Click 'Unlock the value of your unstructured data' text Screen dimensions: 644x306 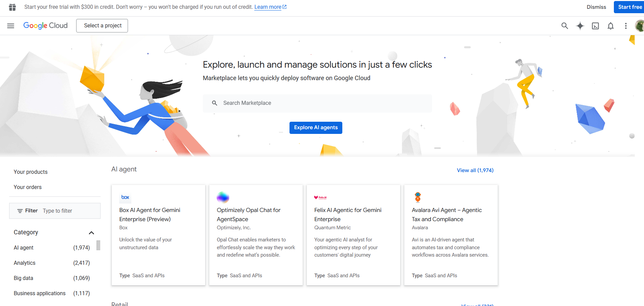(146, 244)
